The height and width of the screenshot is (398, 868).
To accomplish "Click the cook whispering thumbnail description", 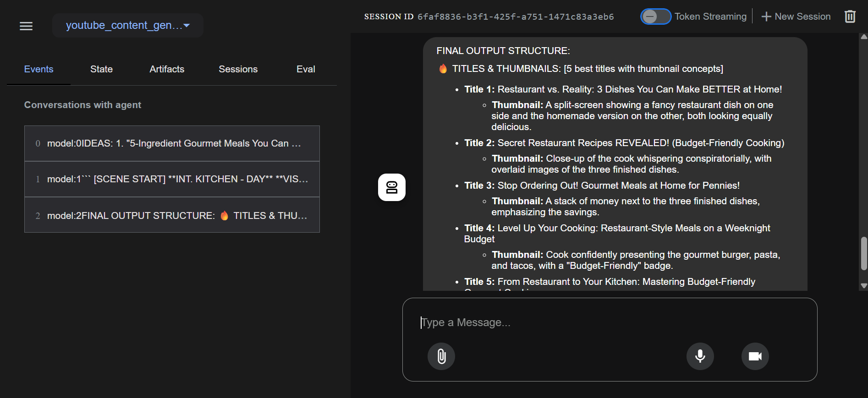I will coord(632,164).
